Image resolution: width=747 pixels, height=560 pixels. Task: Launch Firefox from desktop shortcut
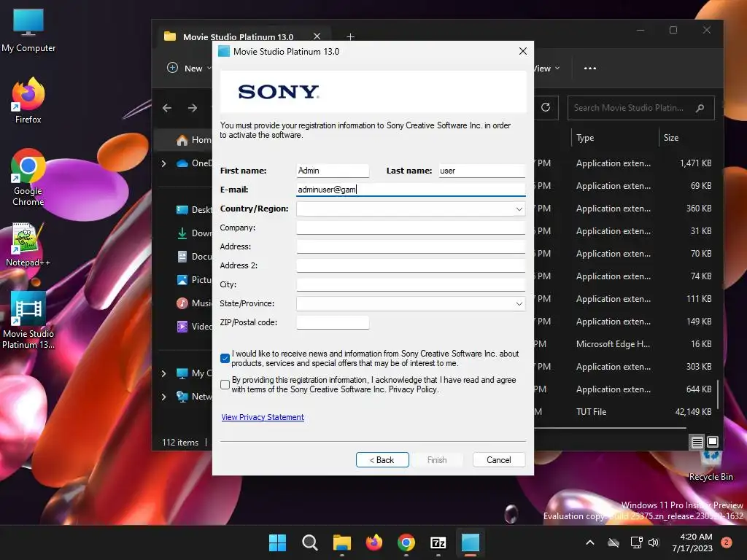tap(28, 101)
